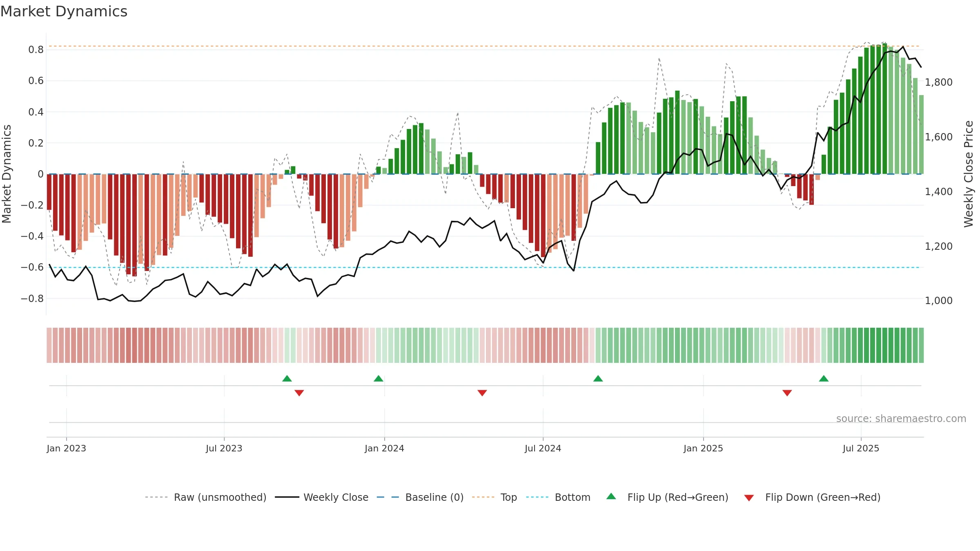Screen dimensions: 980x551
Task: Click the source: sharemaestro.com text
Action: click(901, 419)
